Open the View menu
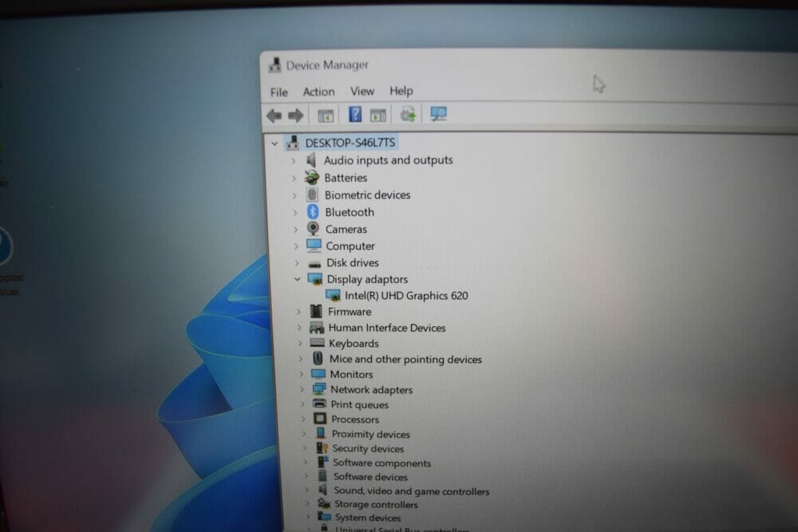 362,91
